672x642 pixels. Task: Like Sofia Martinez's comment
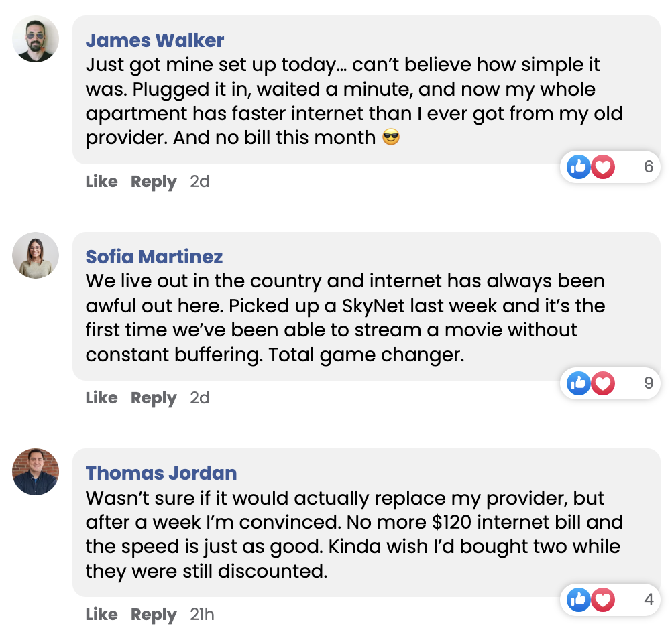coord(101,398)
